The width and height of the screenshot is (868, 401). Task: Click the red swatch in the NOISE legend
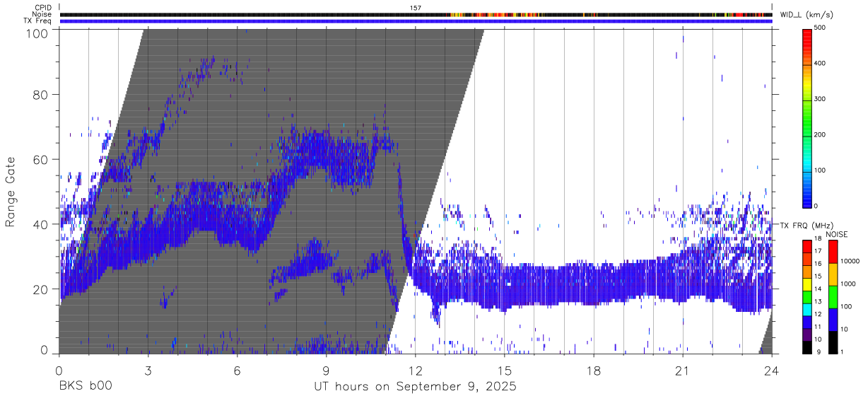tap(833, 252)
